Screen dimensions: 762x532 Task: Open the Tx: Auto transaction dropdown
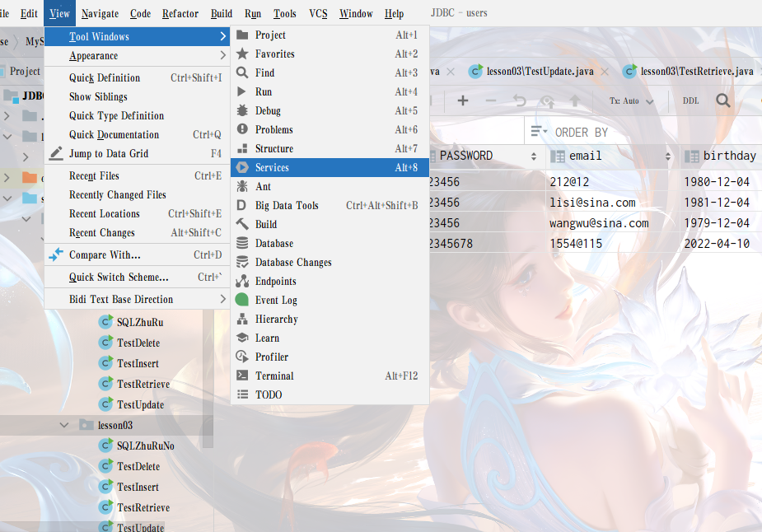[x=631, y=101]
